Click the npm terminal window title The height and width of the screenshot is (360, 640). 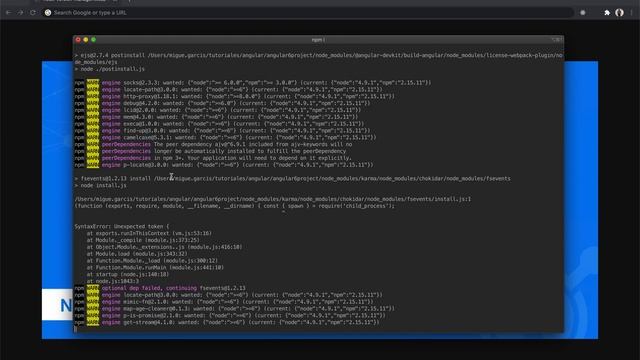click(x=318, y=40)
